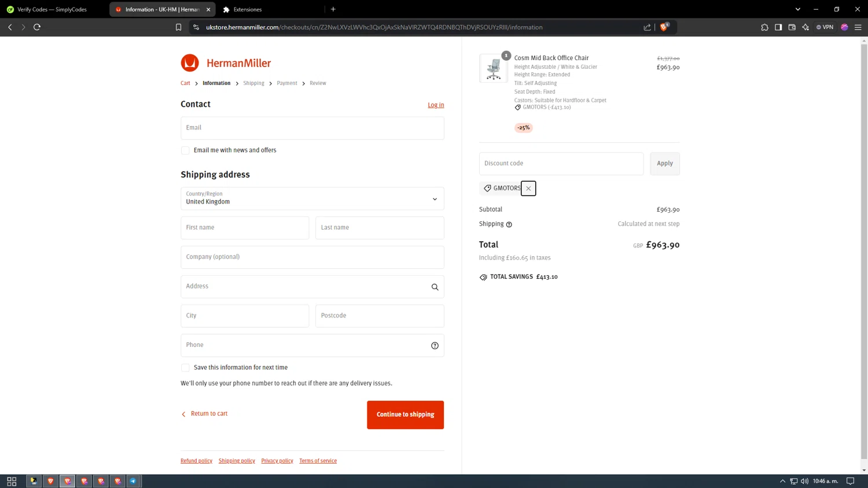Open the Brave Wallet icon
The width and height of the screenshot is (868, 488).
point(792,27)
